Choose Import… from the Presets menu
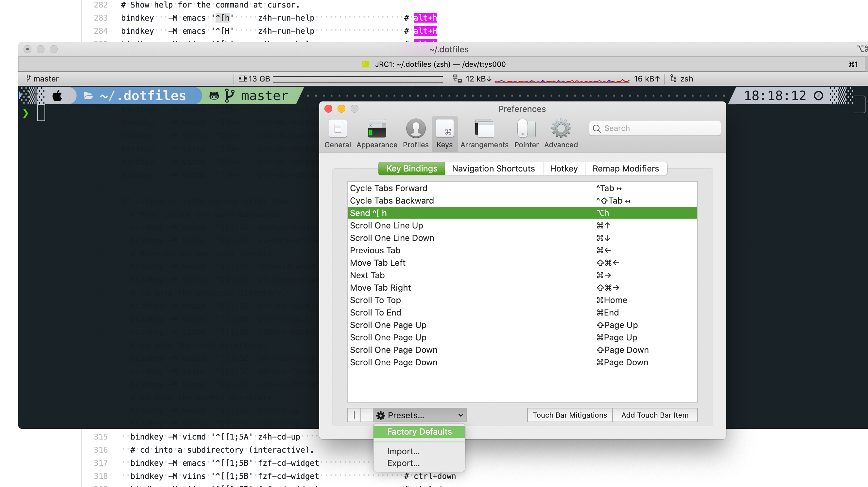This screenshot has height=487, width=868. tap(403, 451)
